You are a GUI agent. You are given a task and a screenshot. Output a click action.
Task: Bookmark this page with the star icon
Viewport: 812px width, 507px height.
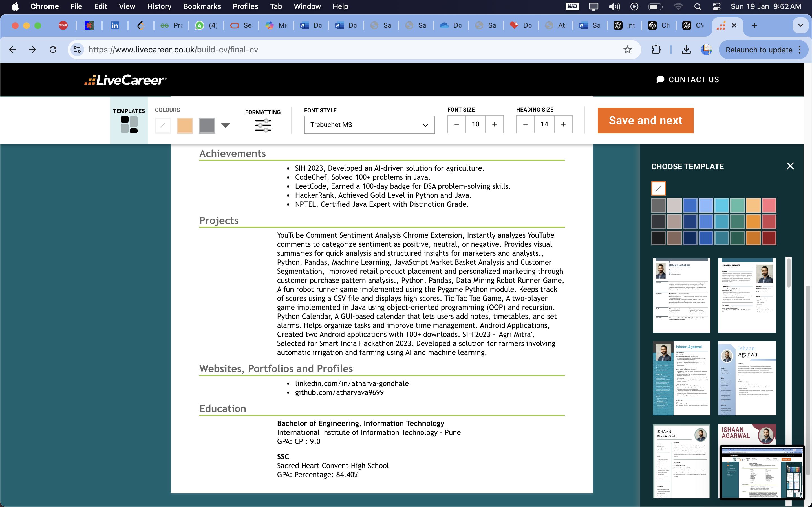click(x=627, y=50)
